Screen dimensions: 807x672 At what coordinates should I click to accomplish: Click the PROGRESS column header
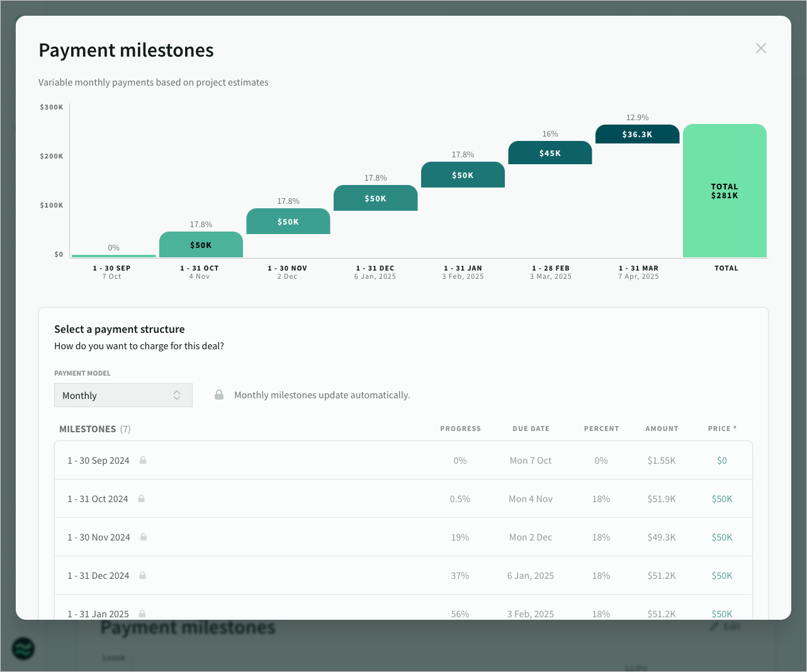coord(460,428)
